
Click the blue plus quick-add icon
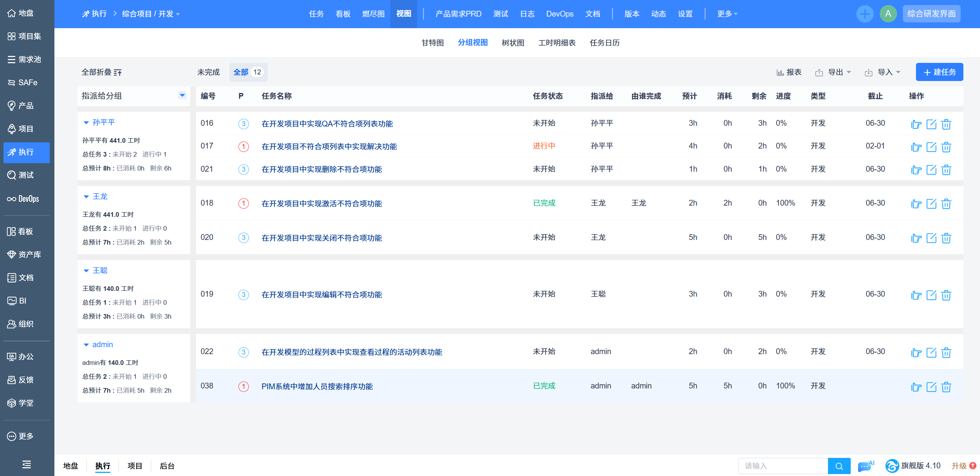865,14
